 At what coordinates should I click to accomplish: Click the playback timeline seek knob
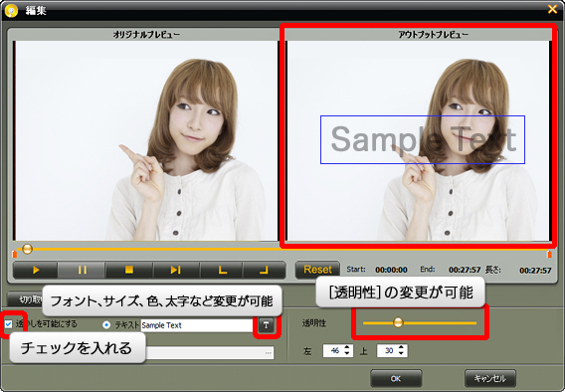(28, 249)
